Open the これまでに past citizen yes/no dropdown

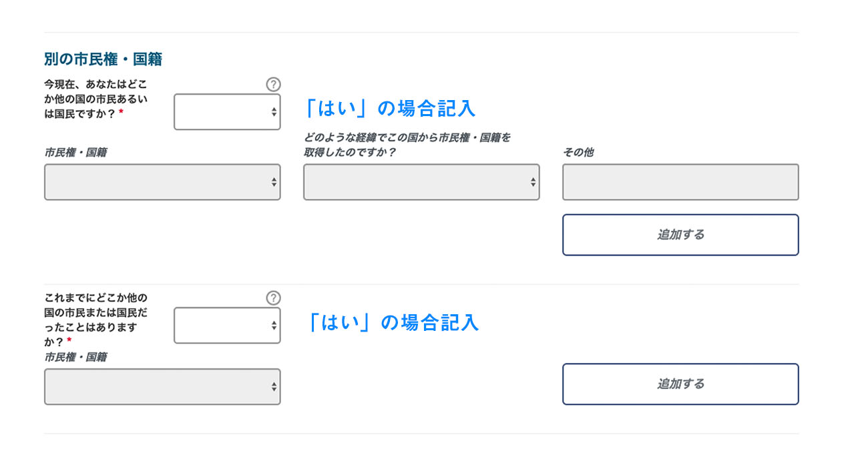coord(227,326)
